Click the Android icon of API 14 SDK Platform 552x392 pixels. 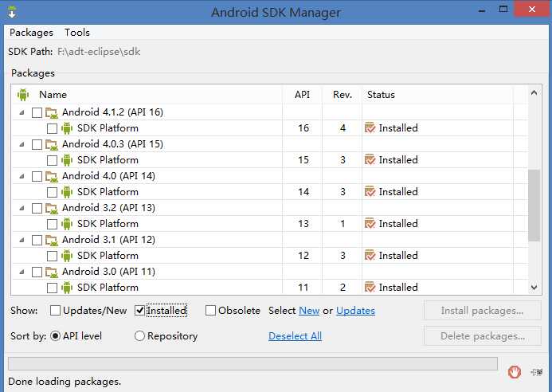coord(67,192)
